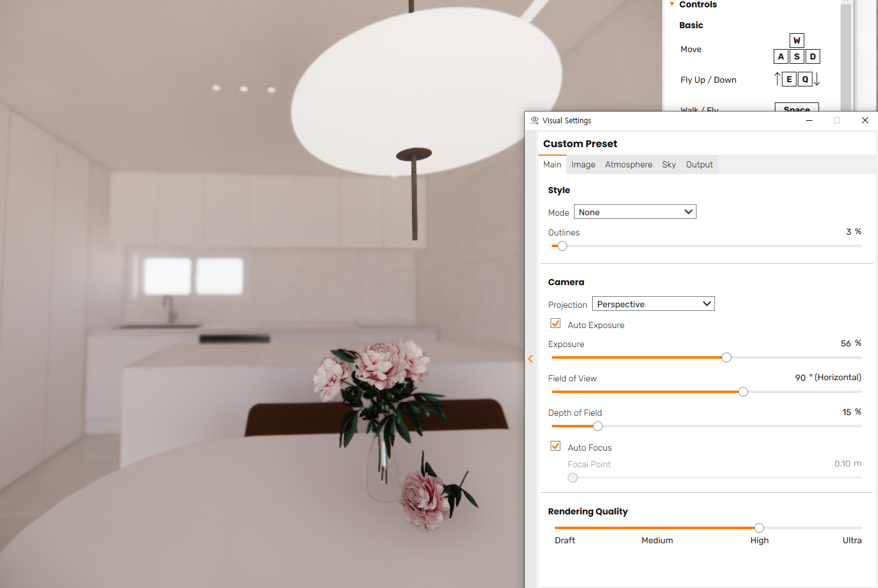Click the Outlines value 3
The width and height of the screenshot is (878, 588).
tap(849, 232)
